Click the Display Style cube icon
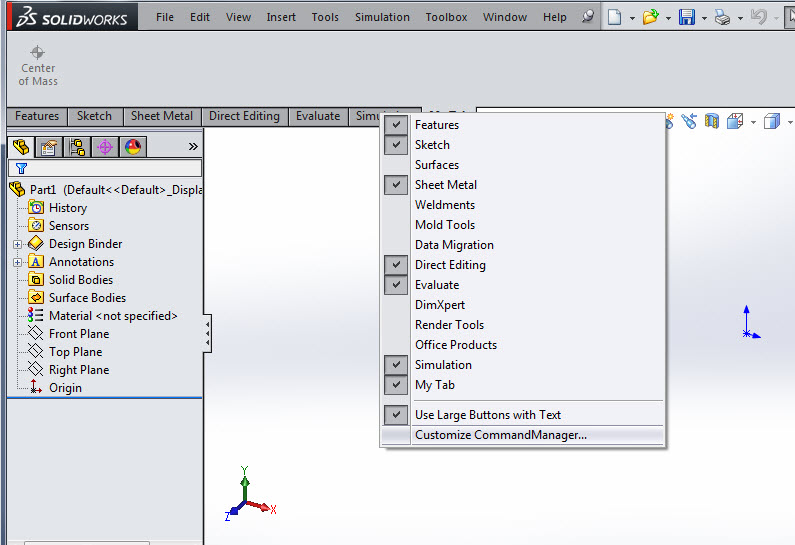Image resolution: width=795 pixels, height=545 pixels. [772, 121]
